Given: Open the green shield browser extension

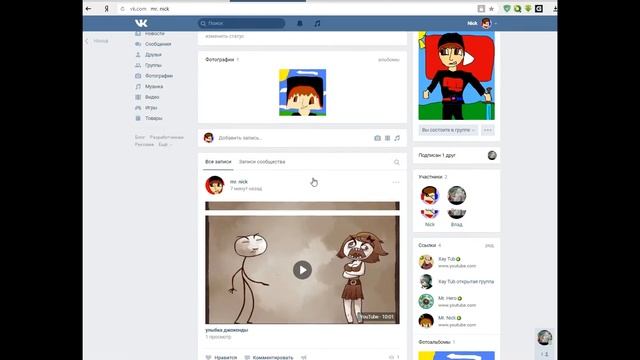Looking at the screenshot, I should 507,9.
